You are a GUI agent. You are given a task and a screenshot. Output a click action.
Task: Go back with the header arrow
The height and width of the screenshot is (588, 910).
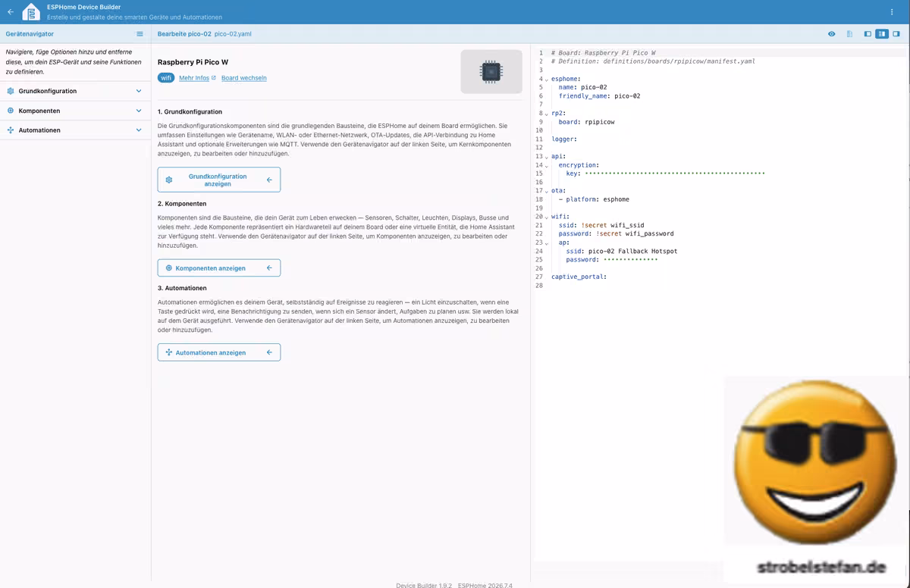(x=10, y=12)
